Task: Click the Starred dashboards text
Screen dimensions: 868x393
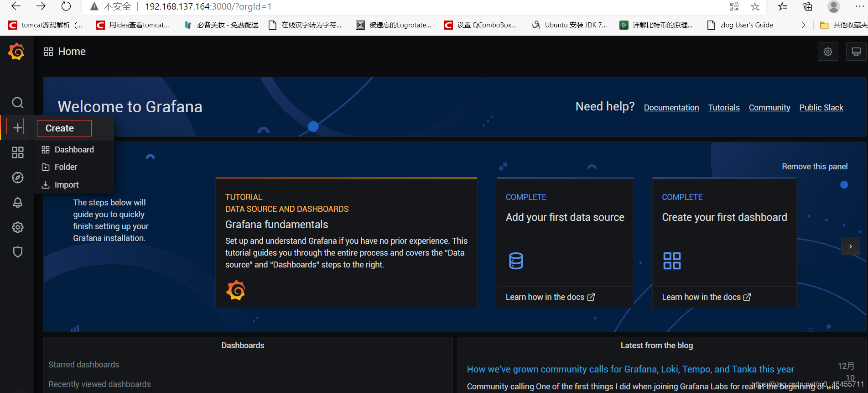Action: [x=84, y=365]
